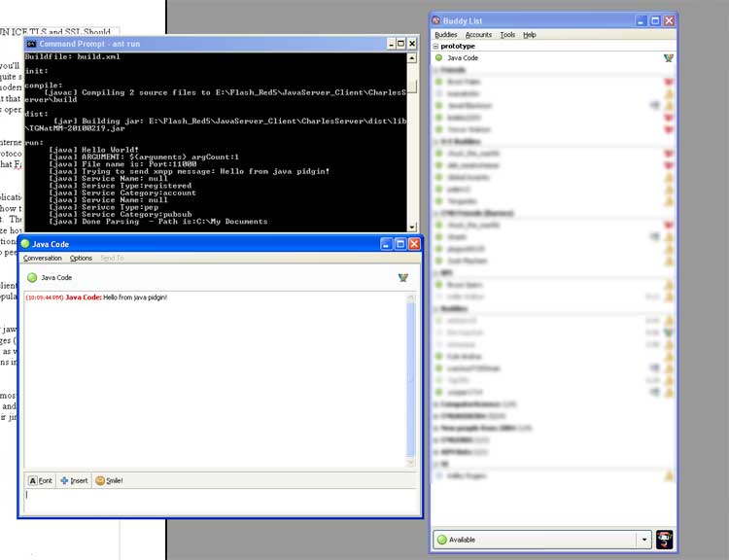Viewport: 729px width, 560px height.
Task: Close the Buddy List window
Action: click(x=669, y=20)
